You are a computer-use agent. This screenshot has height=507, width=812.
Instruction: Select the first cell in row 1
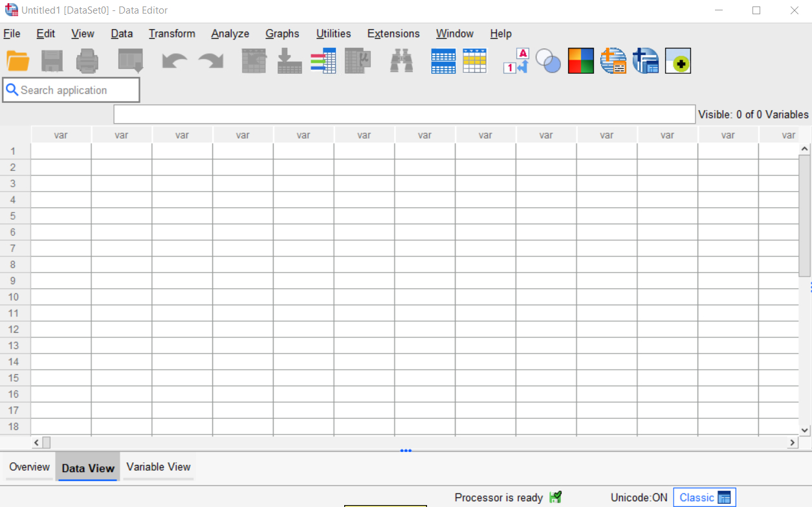pyautogui.click(x=61, y=151)
